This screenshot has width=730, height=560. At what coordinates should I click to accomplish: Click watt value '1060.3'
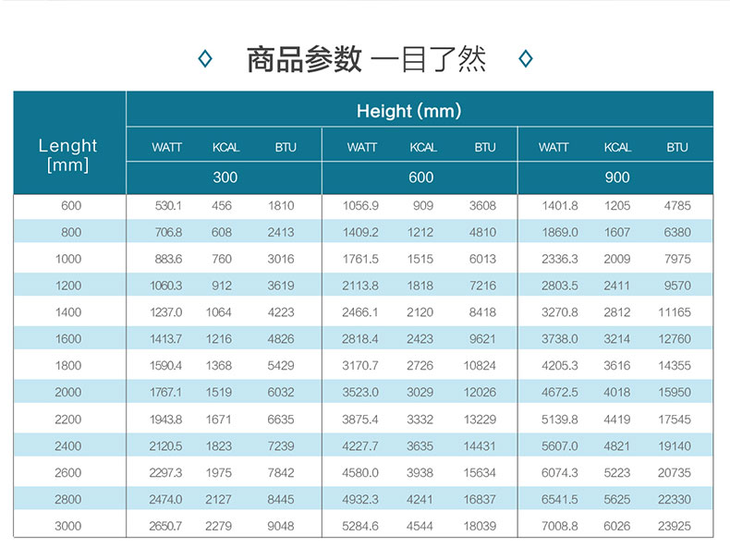point(165,286)
